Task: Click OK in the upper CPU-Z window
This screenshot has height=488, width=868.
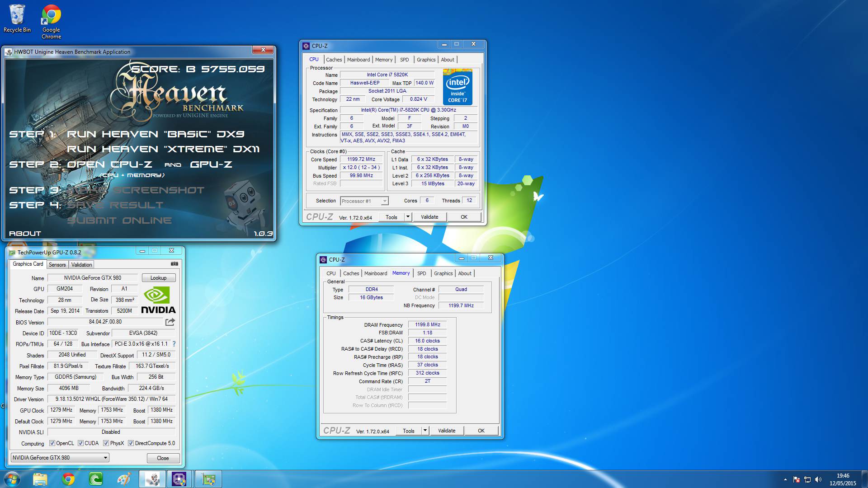Action: coord(464,217)
